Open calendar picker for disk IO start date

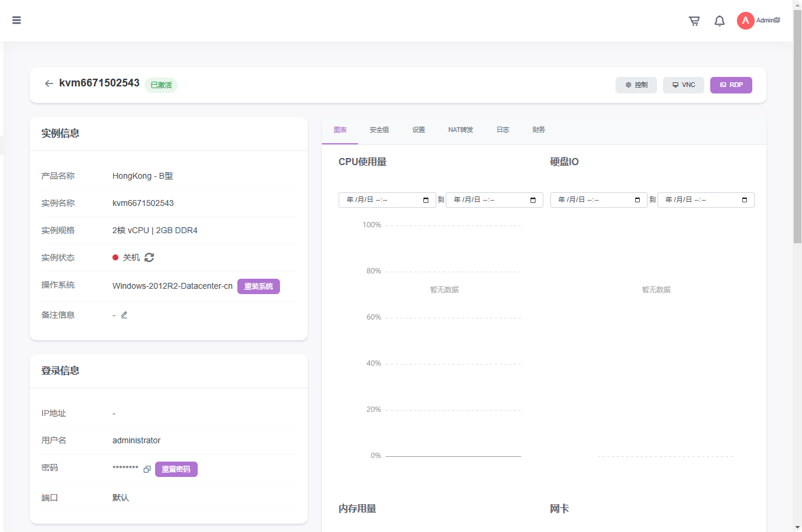point(637,200)
